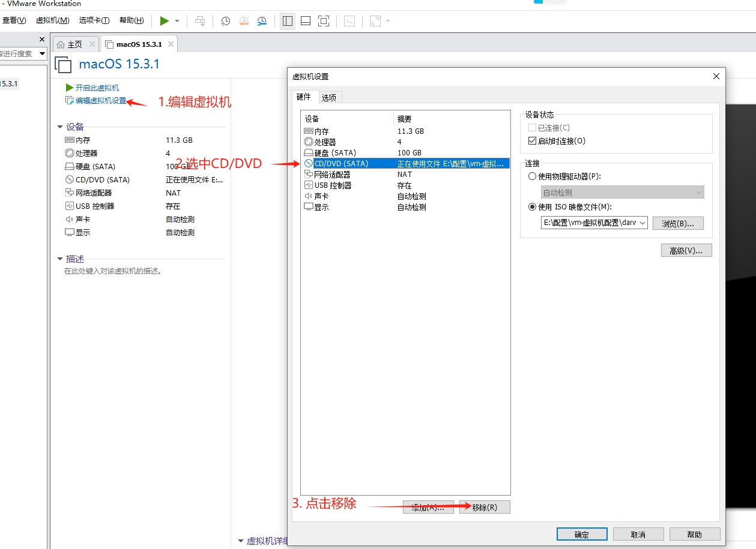Click the description text field placeholder
Image resolution: width=756 pixels, height=549 pixels.
point(113,271)
